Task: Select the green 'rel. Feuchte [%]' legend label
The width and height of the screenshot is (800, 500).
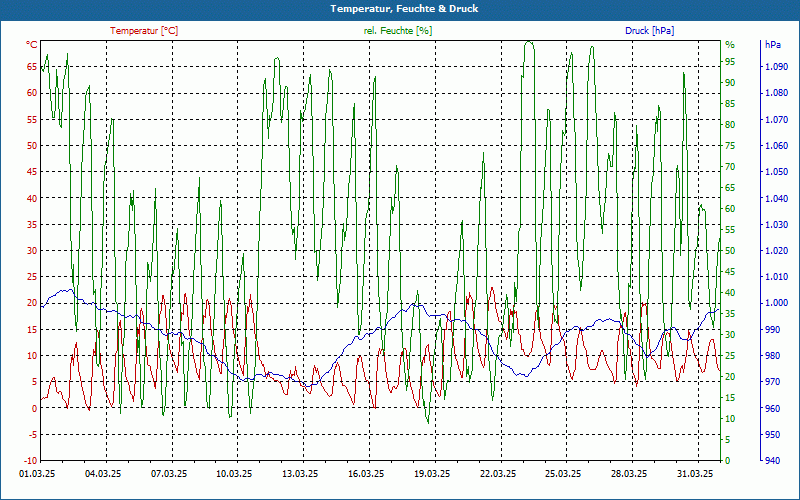Action: tap(398, 31)
